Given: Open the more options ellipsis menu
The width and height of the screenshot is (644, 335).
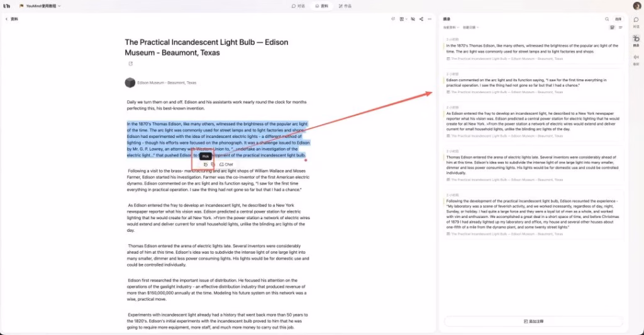Looking at the screenshot, I should (x=430, y=20).
